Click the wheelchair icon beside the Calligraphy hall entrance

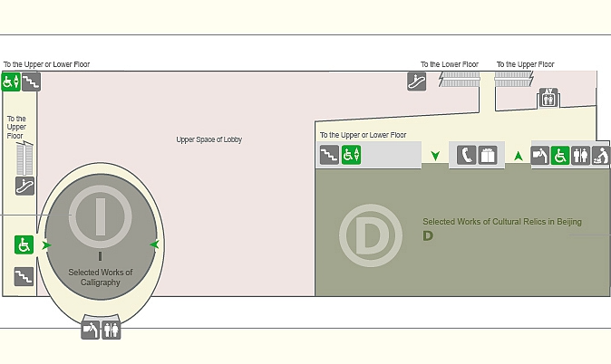(24, 244)
